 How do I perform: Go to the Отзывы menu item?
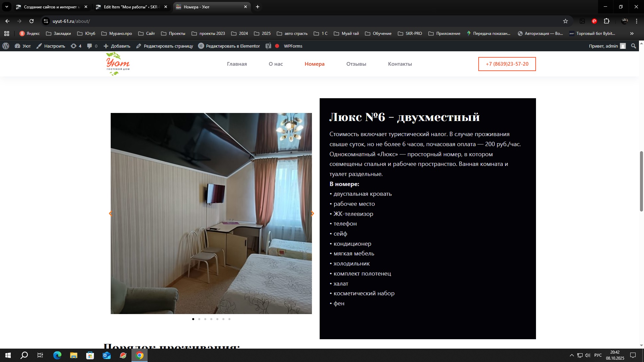(x=356, y=64)
